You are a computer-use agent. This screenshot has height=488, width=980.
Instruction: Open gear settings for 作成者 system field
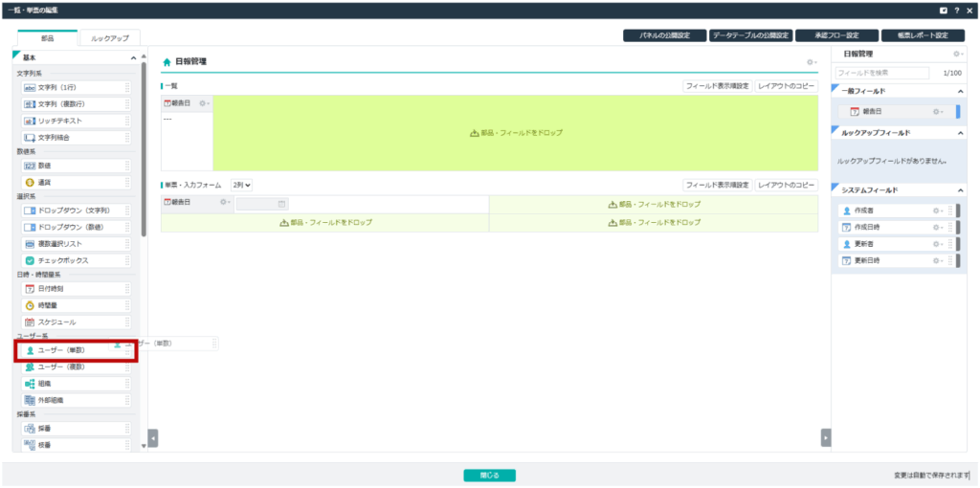[x=938, y=211]
